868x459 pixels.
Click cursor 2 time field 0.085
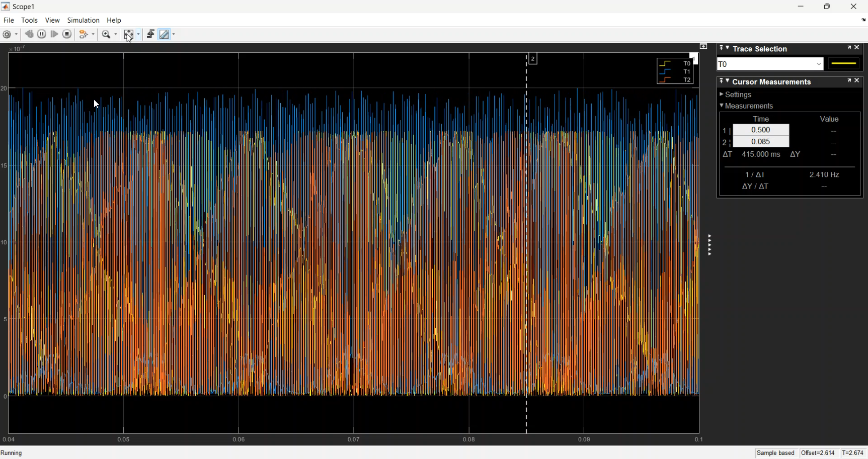point(761,142)
